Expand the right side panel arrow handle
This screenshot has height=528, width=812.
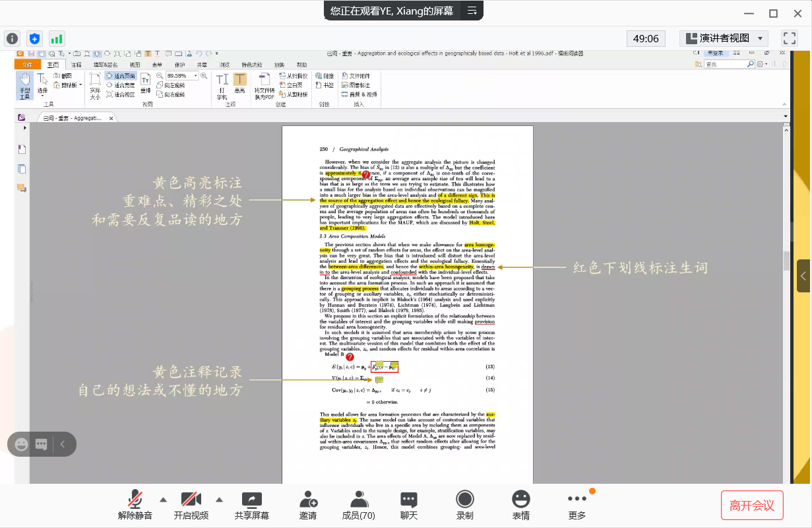click(803, 277)
